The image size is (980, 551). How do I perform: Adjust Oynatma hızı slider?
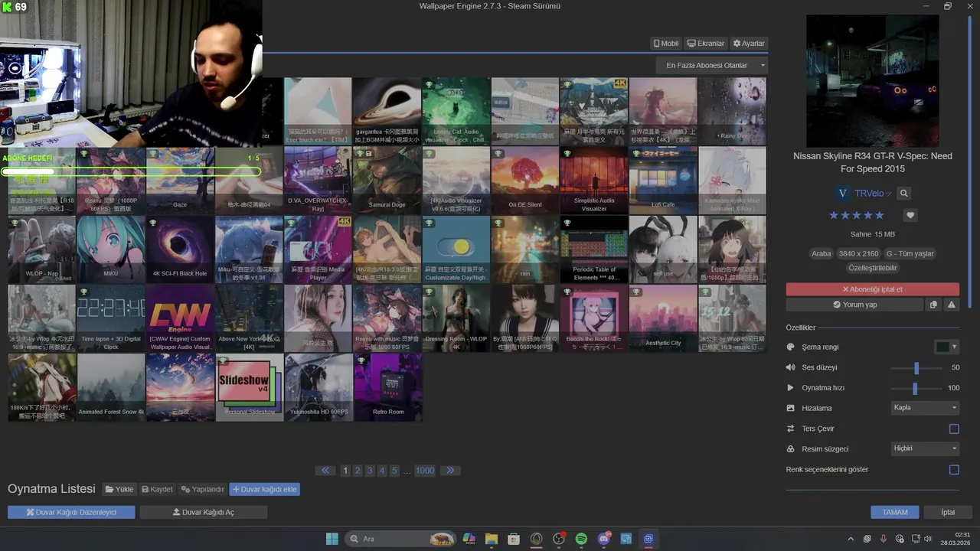916,388
